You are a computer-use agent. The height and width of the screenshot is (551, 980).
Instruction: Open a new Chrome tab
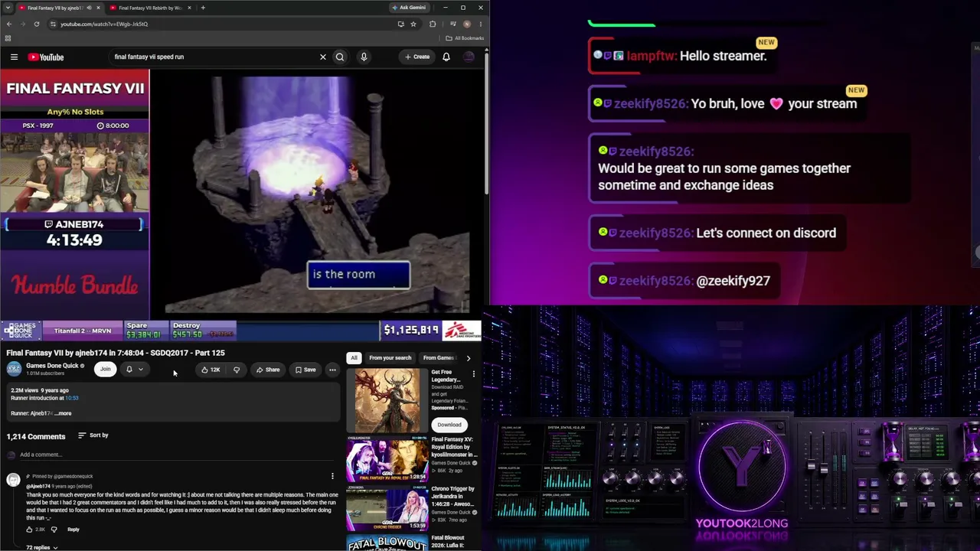click(203, 8)
